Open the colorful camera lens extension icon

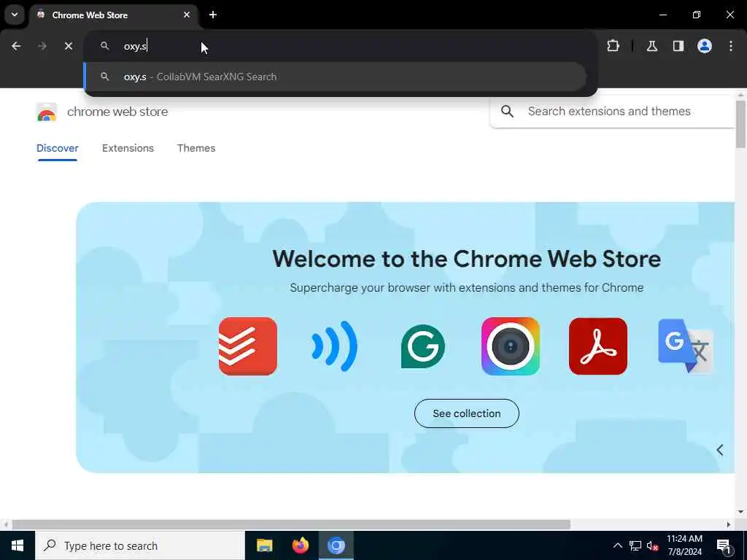[x=510, y=346]
